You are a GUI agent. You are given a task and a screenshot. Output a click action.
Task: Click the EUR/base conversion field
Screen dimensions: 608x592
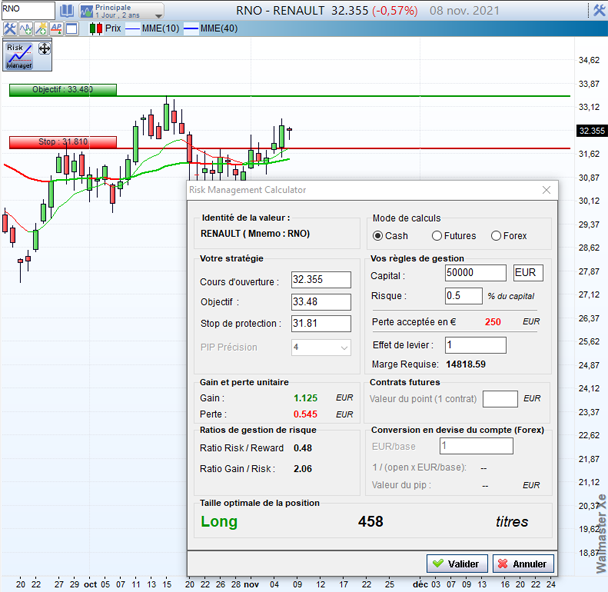(x=476, y=446)
